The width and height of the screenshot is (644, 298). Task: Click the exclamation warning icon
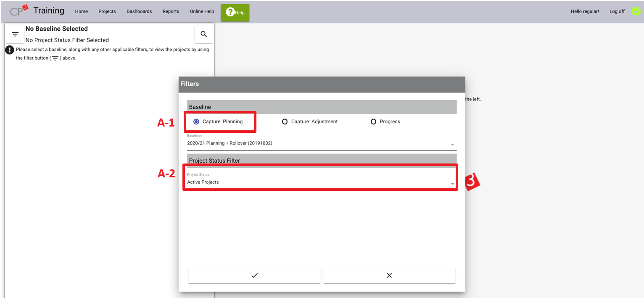tap(10, 50)
